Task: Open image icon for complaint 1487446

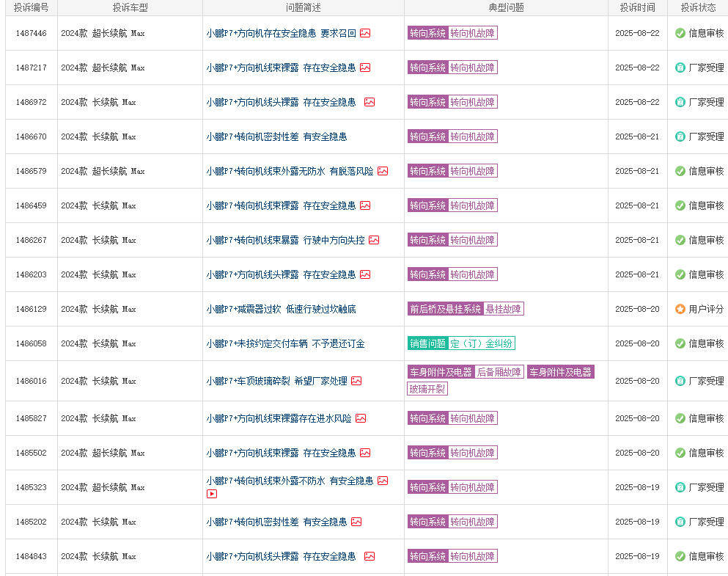Action: (x=365, y=33)
